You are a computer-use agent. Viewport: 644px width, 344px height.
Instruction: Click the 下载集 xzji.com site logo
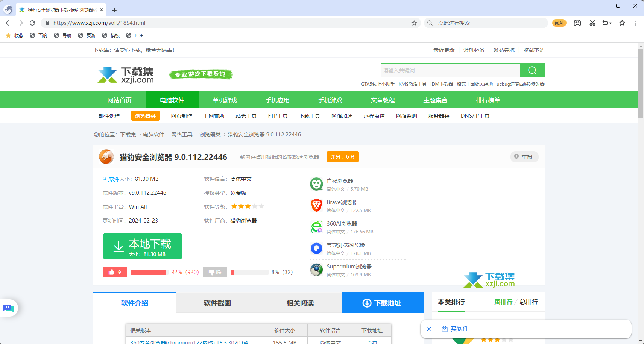(126, 75)
